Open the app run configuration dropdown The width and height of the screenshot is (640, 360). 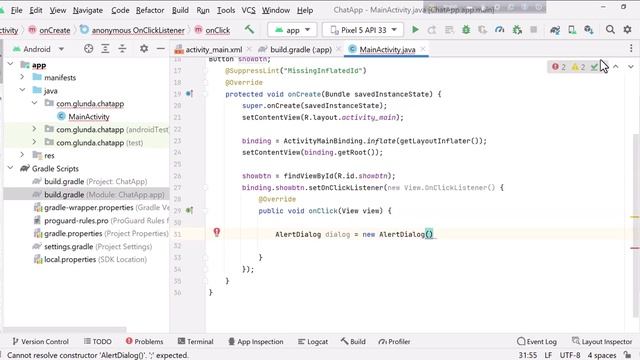(x=291, y=30)
